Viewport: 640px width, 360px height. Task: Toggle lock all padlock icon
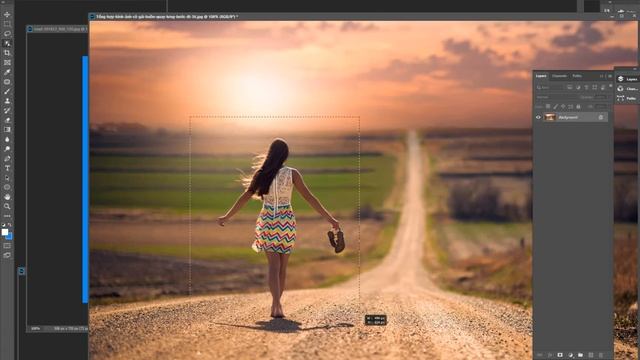578,107
